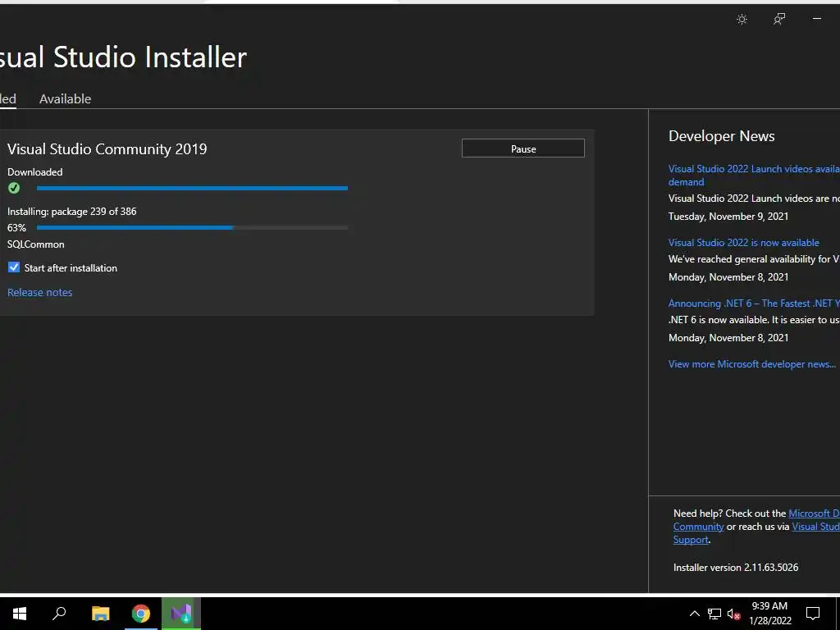Click the green Downloaded checkmark icon

click(x=14, y=188)
